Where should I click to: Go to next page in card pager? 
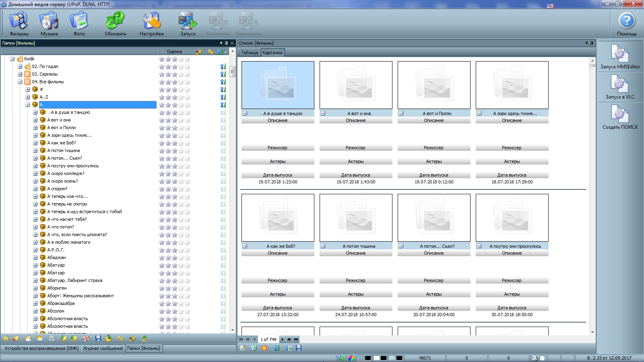[283, 339]
